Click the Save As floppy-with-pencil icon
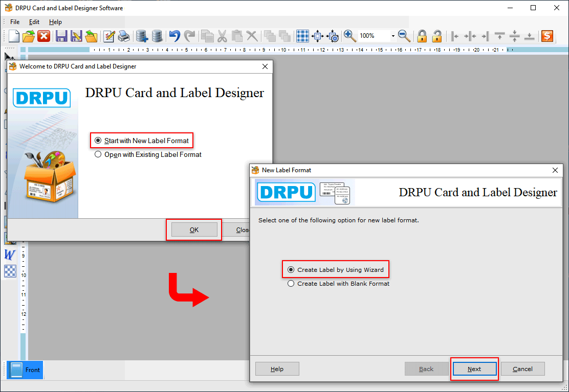 click(x=76, y=36)
